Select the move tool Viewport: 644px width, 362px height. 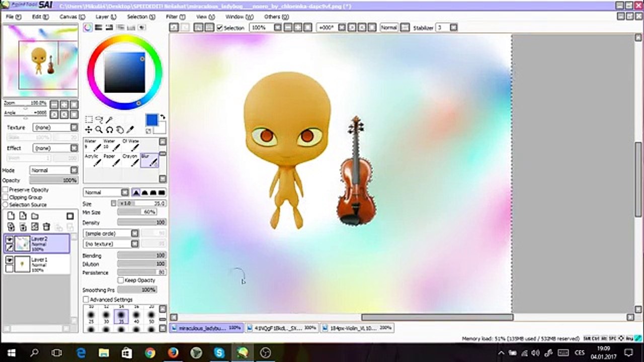tap(89, 130)
